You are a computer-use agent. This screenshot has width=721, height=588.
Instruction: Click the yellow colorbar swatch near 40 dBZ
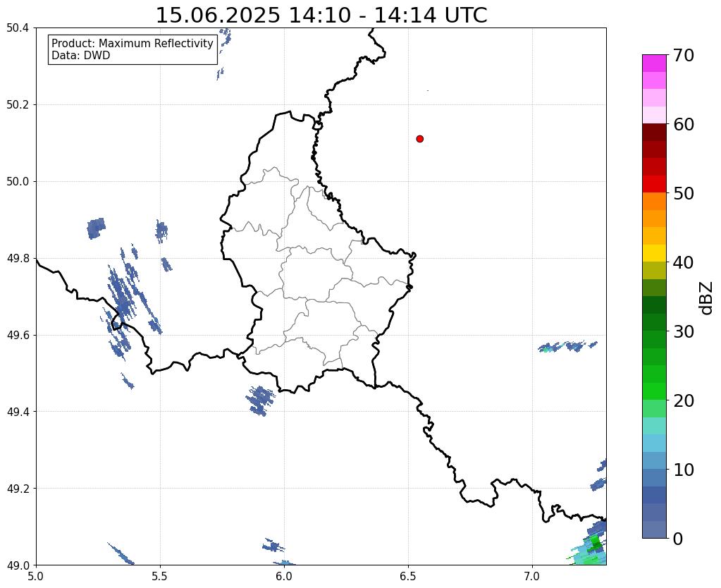coord(654,253)
